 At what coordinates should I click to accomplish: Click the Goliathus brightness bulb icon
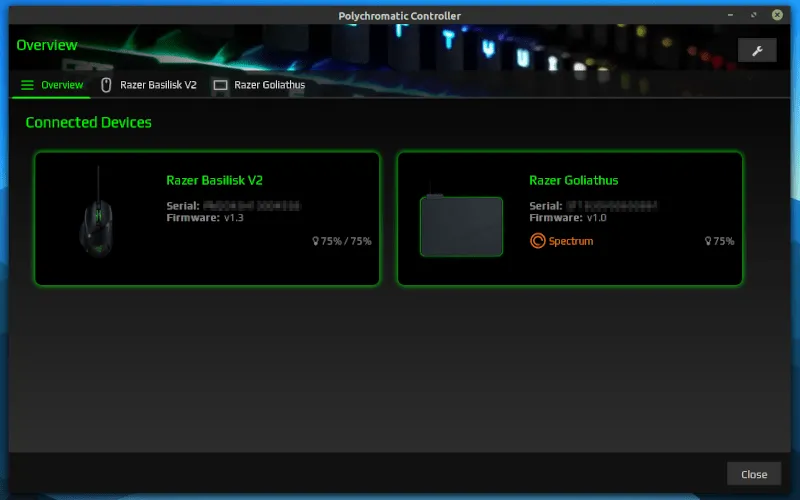[x=708, y=241]
